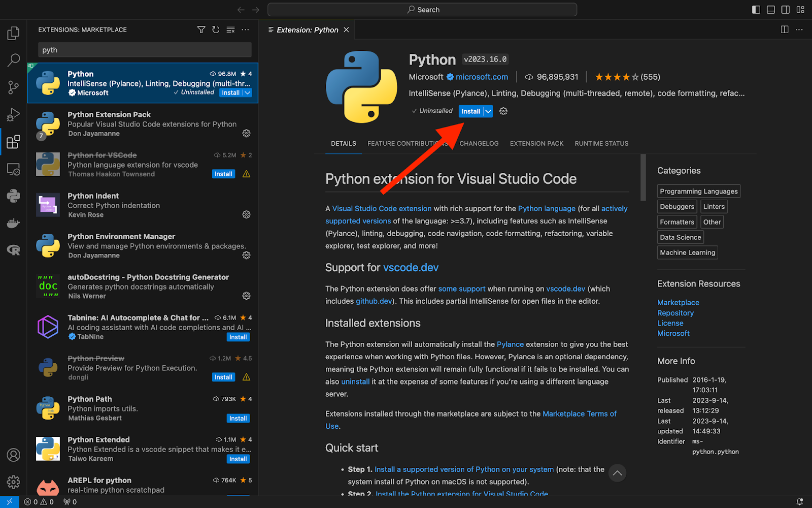
Task: Open manage gear next to Install button
Action: point(503,111)
